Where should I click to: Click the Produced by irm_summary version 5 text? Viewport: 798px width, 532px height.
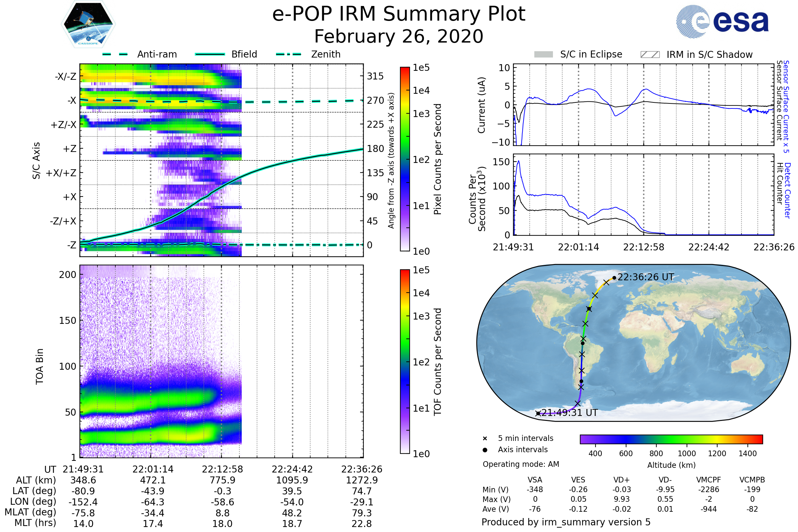point(566,522)
